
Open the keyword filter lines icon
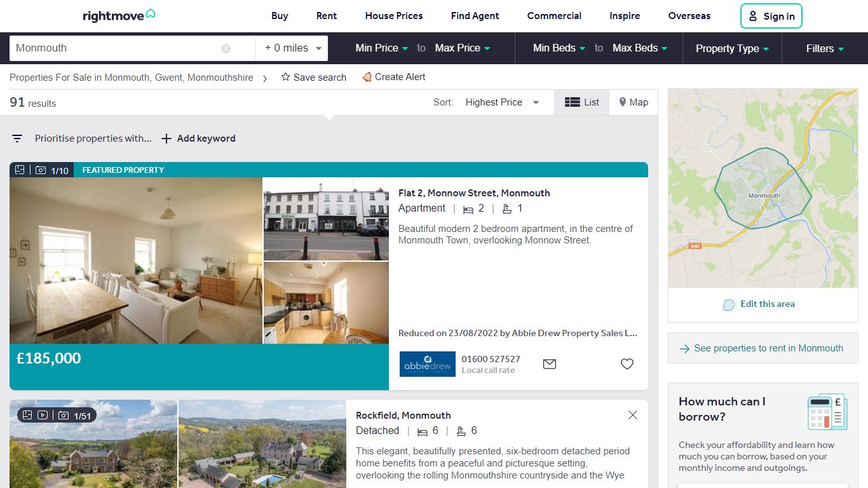click(x=17, y=139)
